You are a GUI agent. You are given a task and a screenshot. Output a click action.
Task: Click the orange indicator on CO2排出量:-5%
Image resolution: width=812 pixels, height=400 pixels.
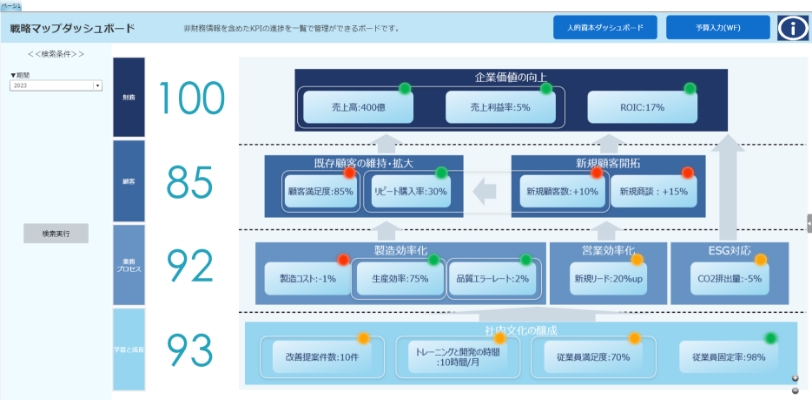760,260
